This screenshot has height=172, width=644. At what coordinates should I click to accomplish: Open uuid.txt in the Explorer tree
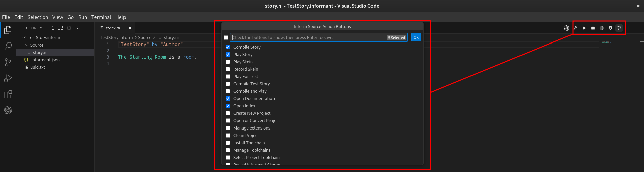pos(55,67)
